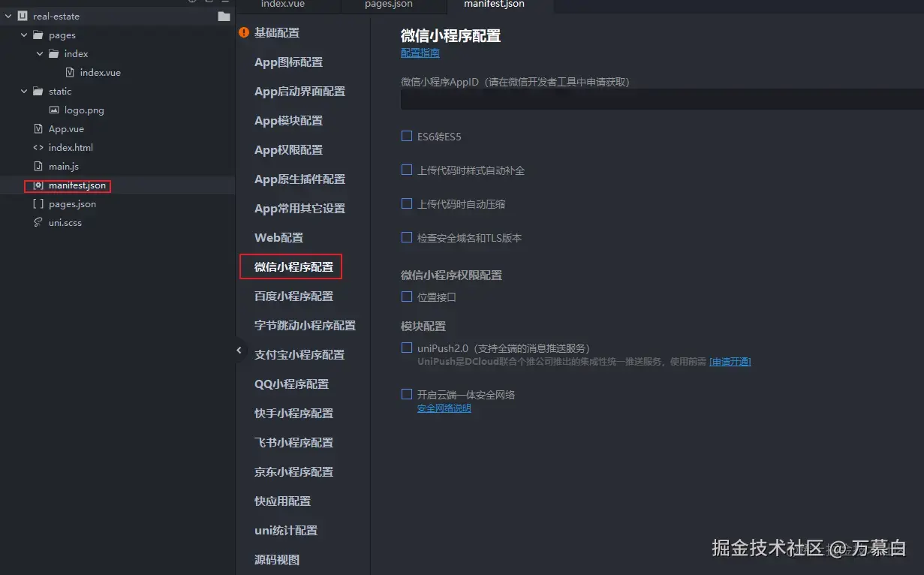Open 飞书小程序配置 section
This screenshot has width=924, height=575.
pos(293,443)
